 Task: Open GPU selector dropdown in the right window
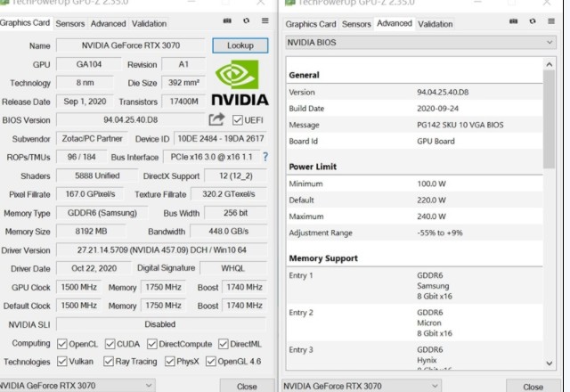(362, 386)
